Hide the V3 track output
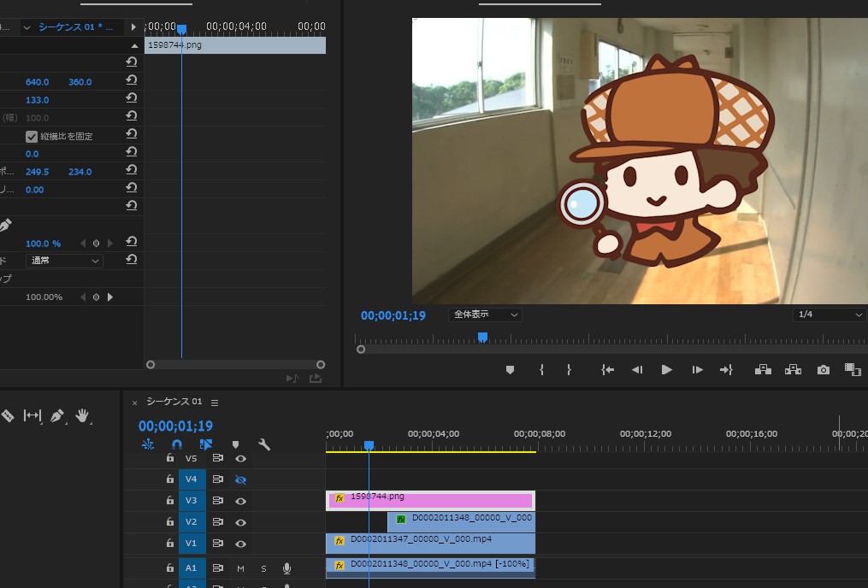Viewport: 868px width, 588px height. 241,501
